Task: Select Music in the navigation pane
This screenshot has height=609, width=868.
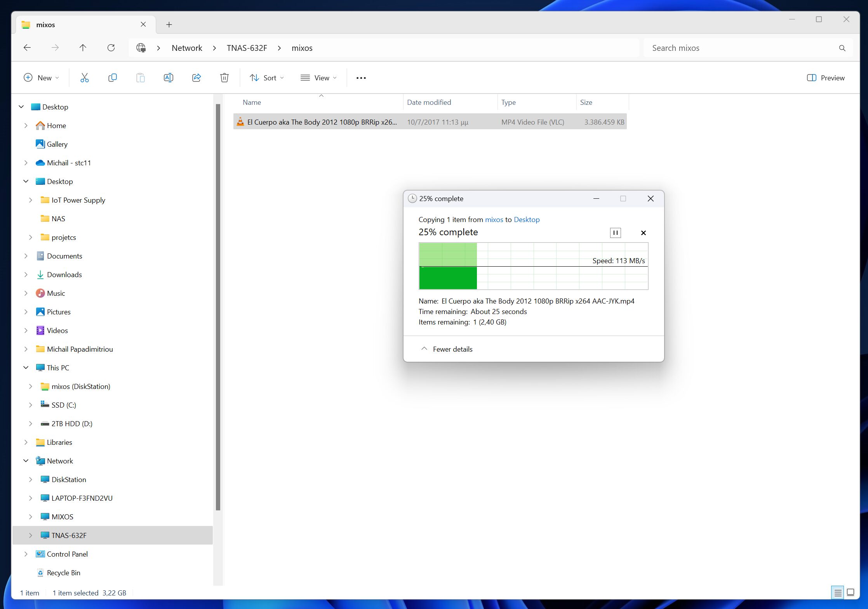Action: pyautogui.click(x=50, y=293)
